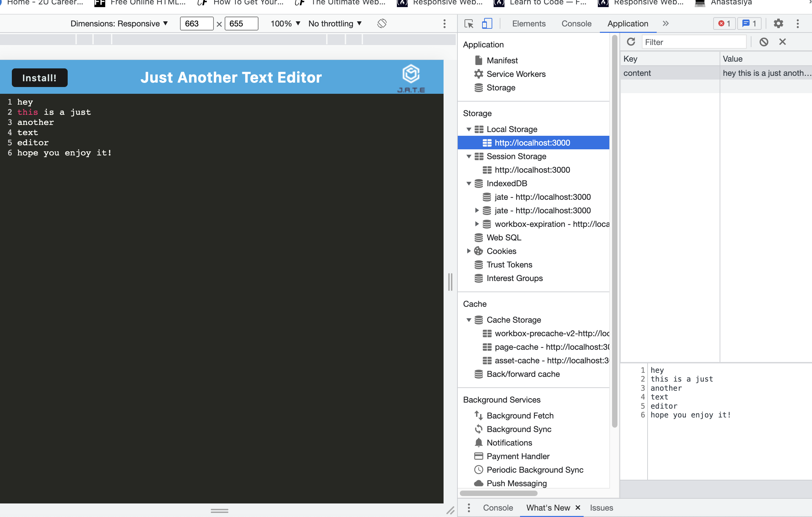812x517 pixels.
Task: Open DevTools settings gear
Action: 778,23
